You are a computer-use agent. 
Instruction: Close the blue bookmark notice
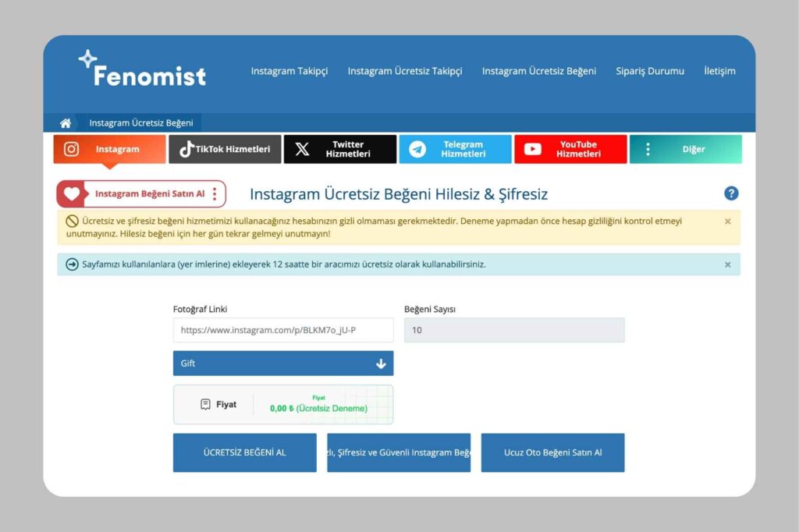tap(728, 264)
